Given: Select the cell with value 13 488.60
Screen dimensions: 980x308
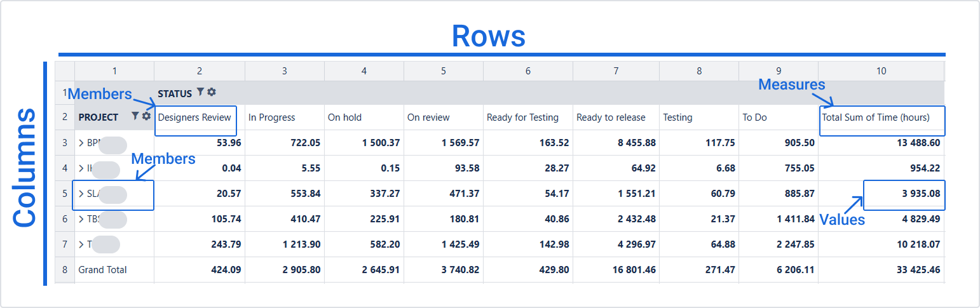Looking at the screenshot, I should [x=881, y=143].
